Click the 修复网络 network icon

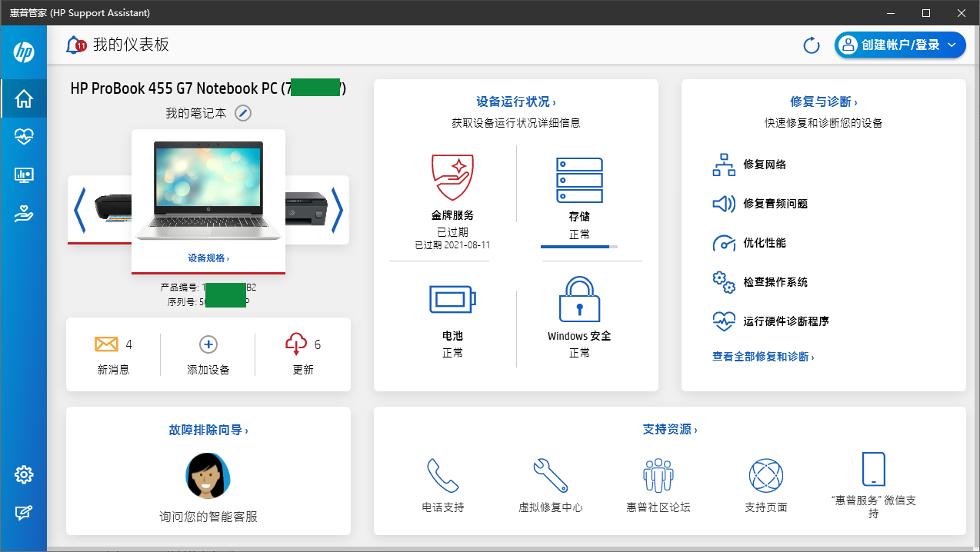724,165
